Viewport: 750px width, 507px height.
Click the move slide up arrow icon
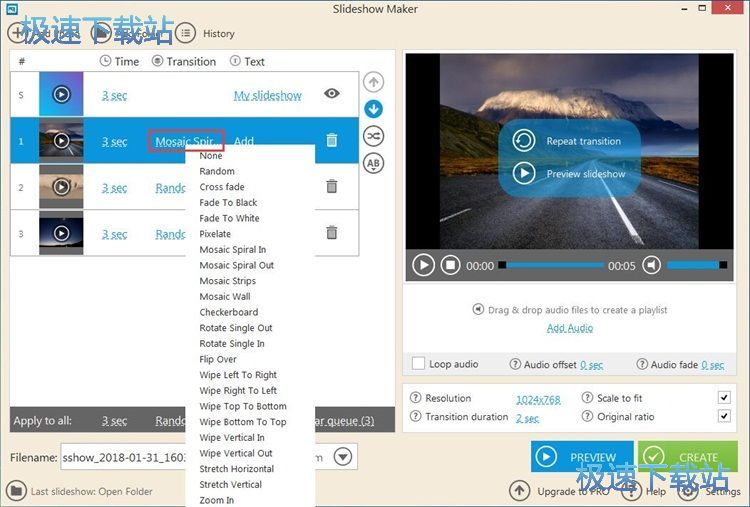(x=373, y=82)
